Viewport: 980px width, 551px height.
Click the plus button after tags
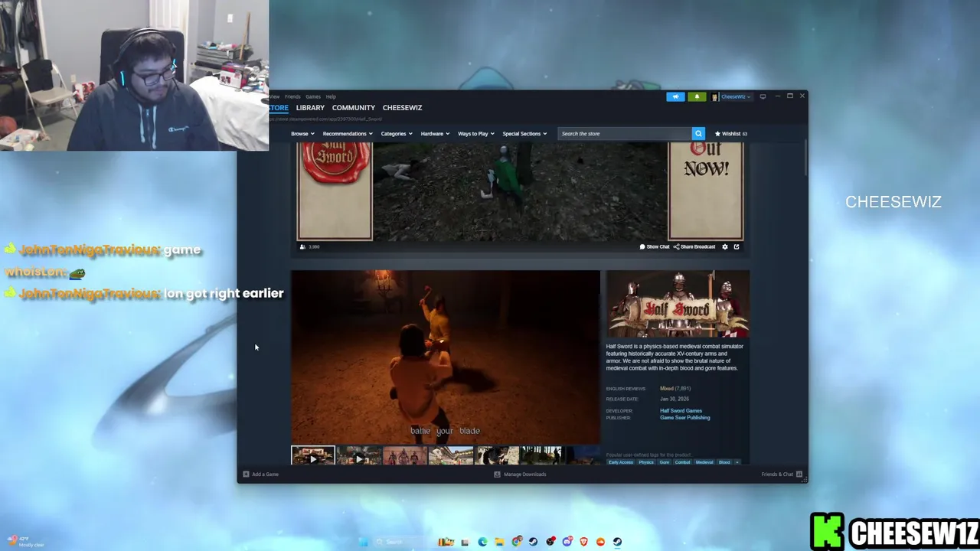[x=737, y=462]
